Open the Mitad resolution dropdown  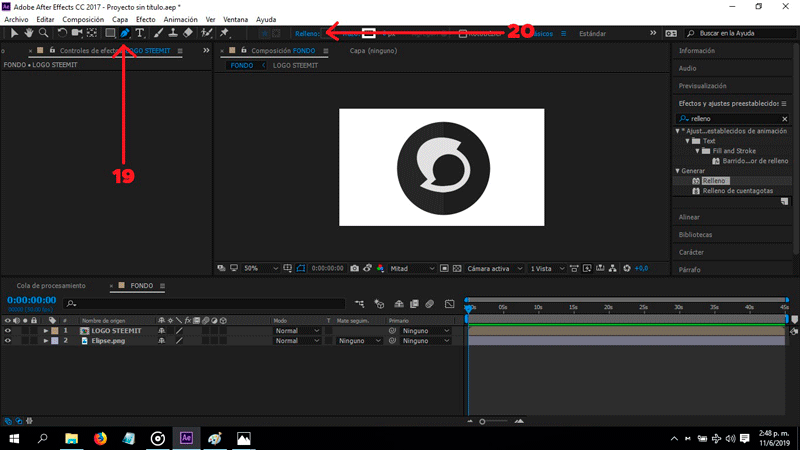point(412,268)
